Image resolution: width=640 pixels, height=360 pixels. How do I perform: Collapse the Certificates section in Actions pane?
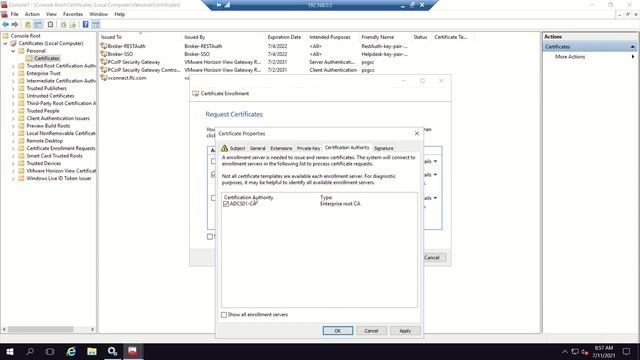(x=632, y=47)
